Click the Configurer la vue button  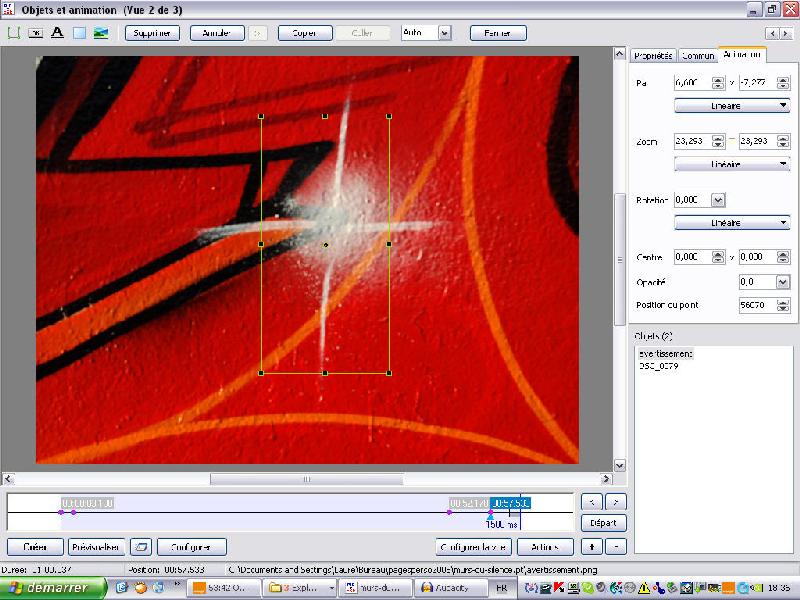coord(474,547)
